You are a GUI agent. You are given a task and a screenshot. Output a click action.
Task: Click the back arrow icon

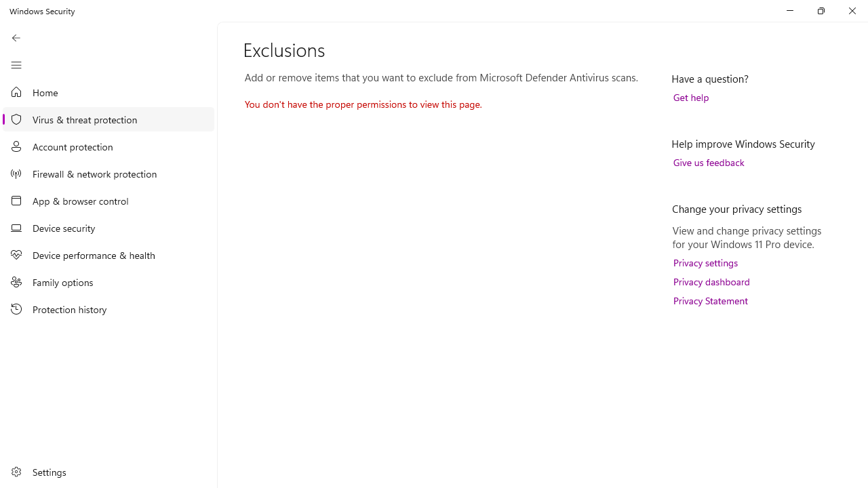coord(16,38)
